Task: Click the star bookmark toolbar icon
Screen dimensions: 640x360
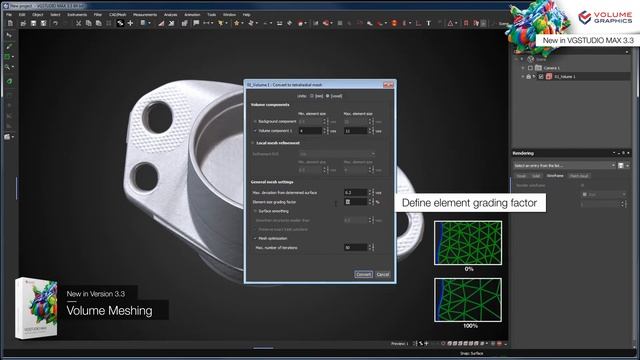Action: tap(236, 24)
